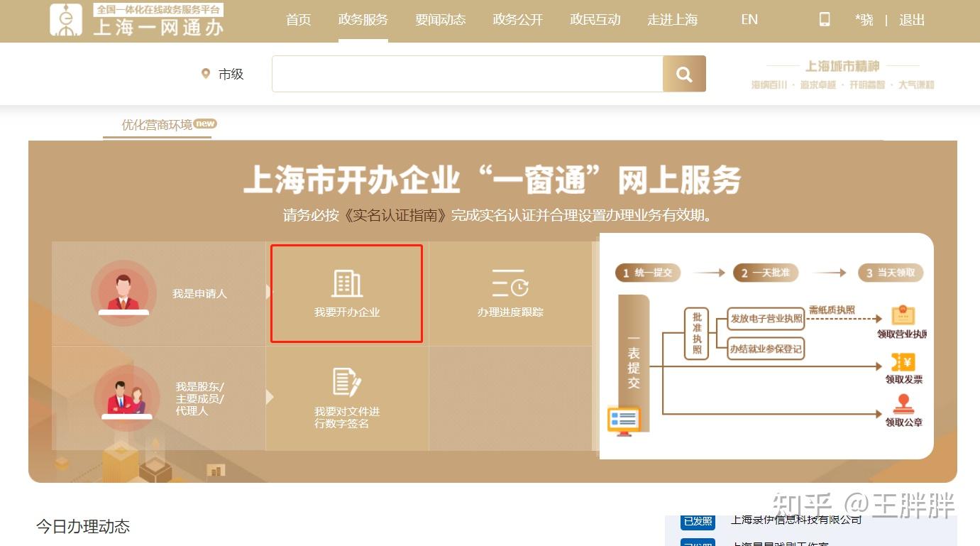Focus the main search input field
The image size is (980, 546).
pyautogui.click(x=468, y=74)
